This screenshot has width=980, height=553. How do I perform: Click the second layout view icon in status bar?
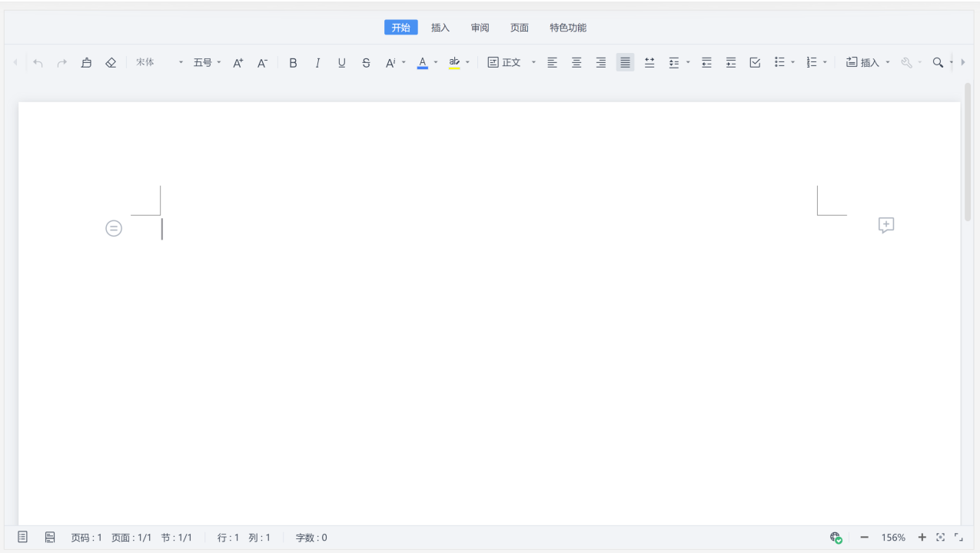pos(50,537)
